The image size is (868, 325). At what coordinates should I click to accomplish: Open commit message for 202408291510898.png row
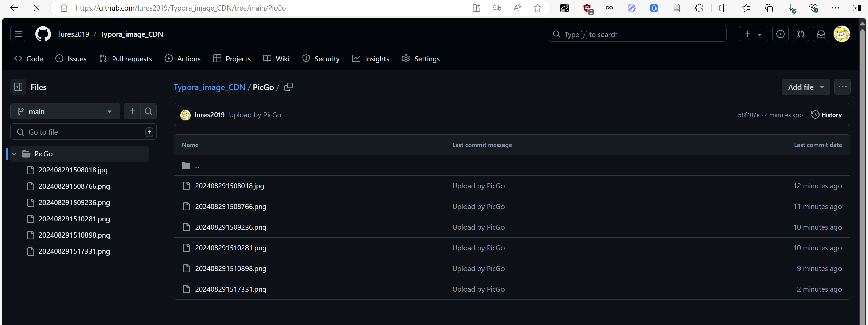coord(478,269)
